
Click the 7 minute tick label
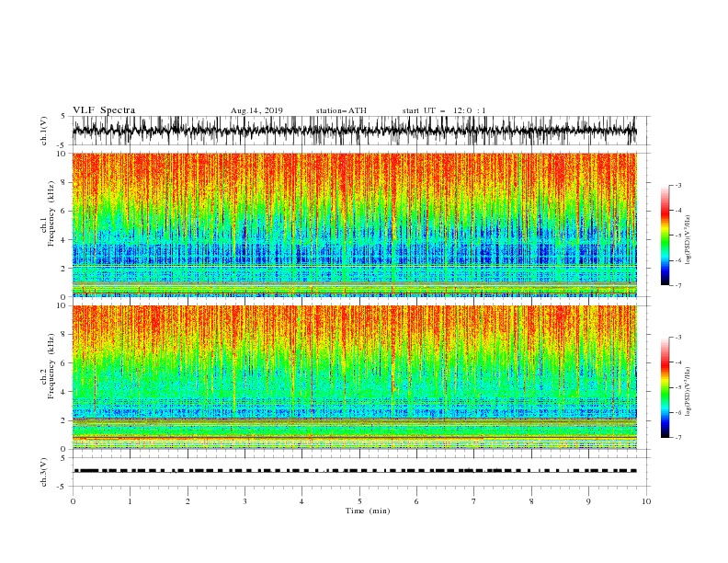point(474,501)
